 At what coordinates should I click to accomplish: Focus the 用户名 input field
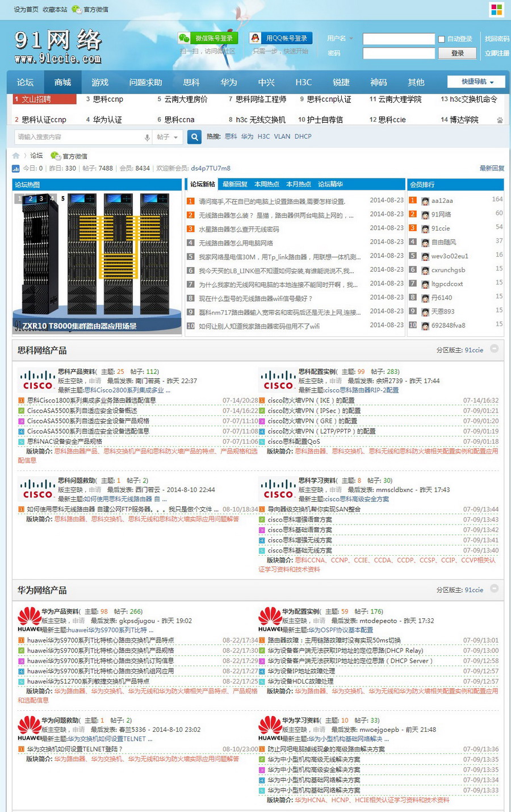click(399, 39)
